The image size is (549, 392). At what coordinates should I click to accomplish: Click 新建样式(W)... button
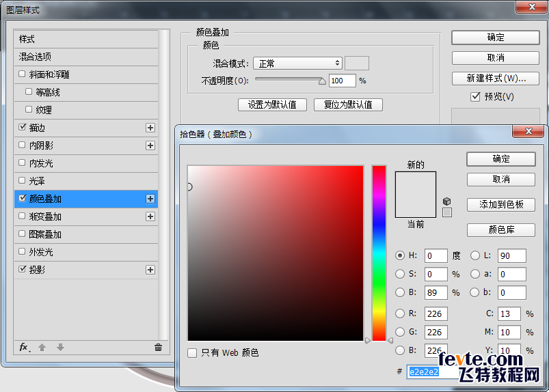[496, 79]
